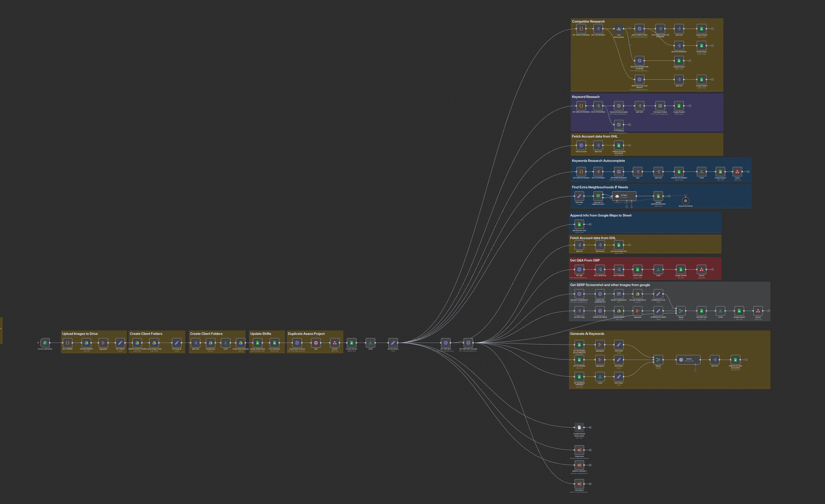Select the Competitor Research sticky note title
Viewport: 825px width, 504px height.
[x=588, y=21]
